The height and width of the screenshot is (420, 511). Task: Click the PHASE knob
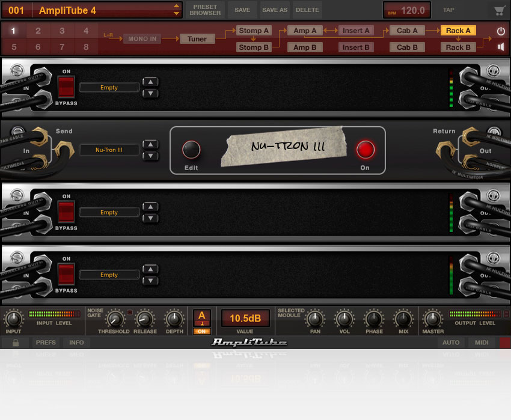coord(374,319)
